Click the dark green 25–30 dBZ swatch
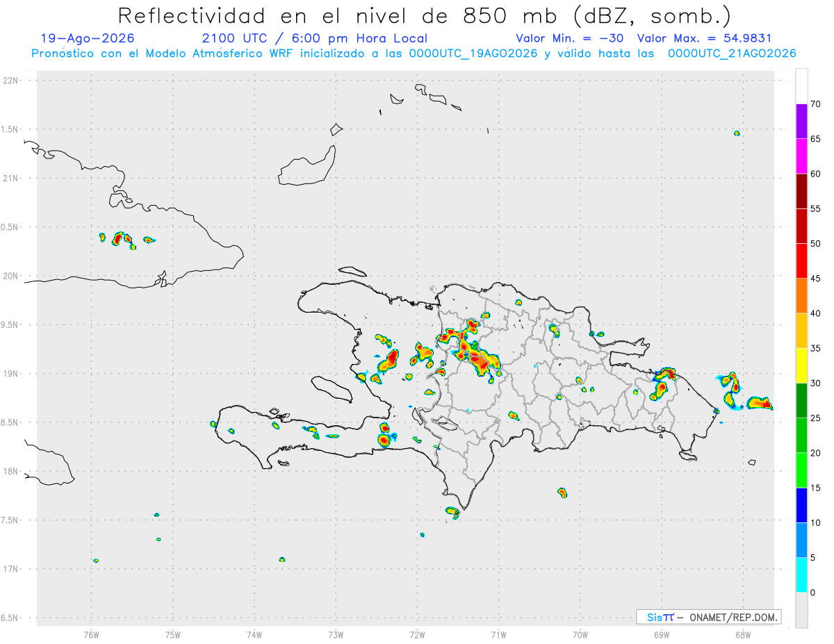Image resolution: width=834 pixels, height=644 pixels. [x=801, y=401]
